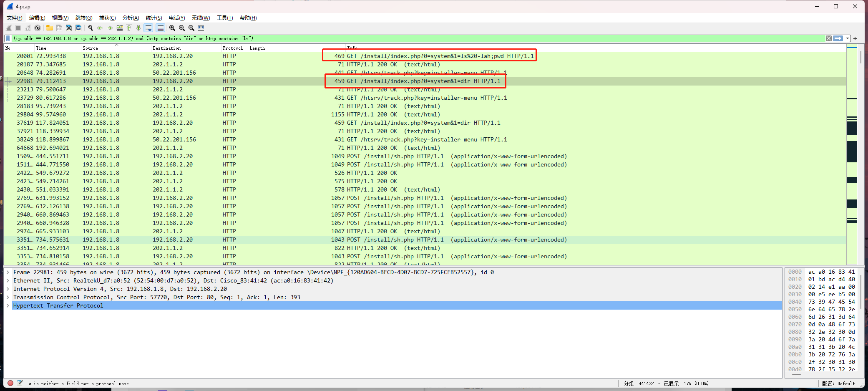Click the start capture shark fin icon
Viewport: 868px width, 391px height.
point(9,28)
